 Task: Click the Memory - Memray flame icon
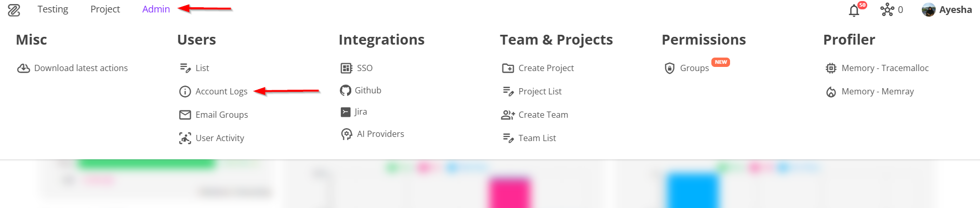[x=831, y=92]
